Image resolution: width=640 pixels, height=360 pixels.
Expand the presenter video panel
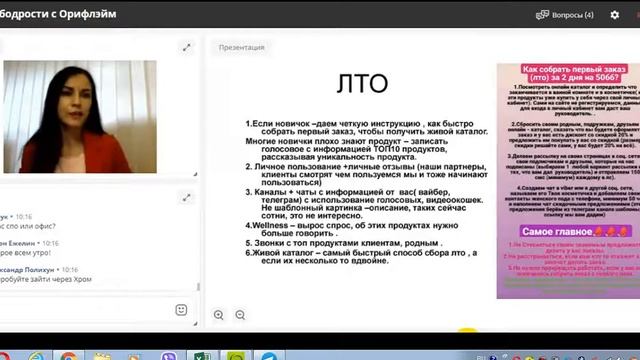coord(187,48)
